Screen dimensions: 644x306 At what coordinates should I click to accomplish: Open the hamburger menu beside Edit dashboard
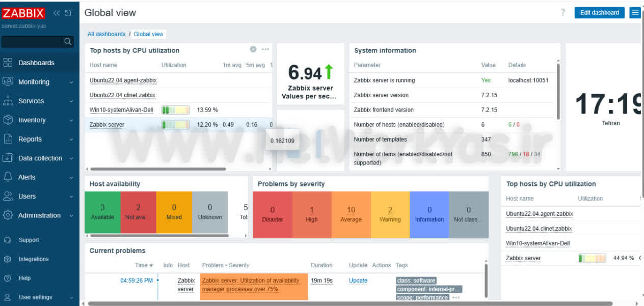[x=635, y=13]
